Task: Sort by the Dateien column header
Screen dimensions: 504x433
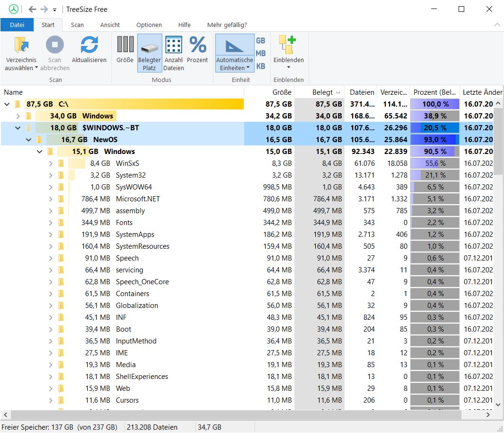Action: pos(361,92)
